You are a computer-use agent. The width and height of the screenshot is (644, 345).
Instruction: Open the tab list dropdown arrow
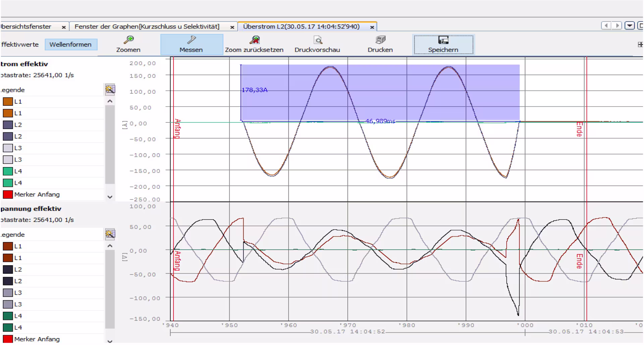pyautogui.click(x=630, y=26)
